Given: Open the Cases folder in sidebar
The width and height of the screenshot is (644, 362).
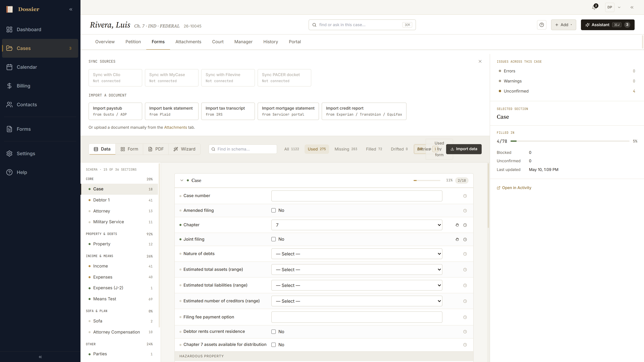Looking at the screenshot, I should point(40,48).
